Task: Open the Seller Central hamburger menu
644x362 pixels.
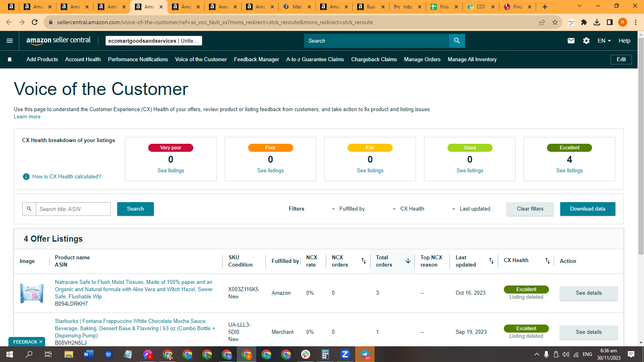Action: [10, 41]
